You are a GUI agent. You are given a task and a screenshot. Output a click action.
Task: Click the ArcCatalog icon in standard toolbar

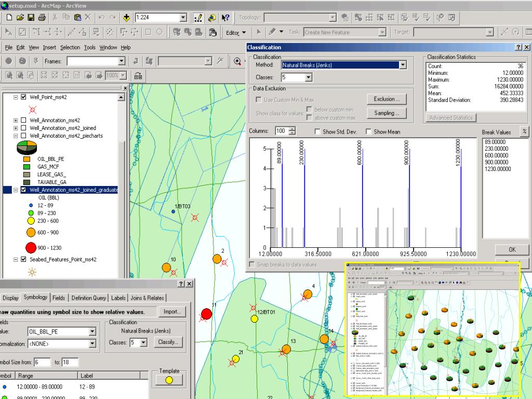(212, 18)
